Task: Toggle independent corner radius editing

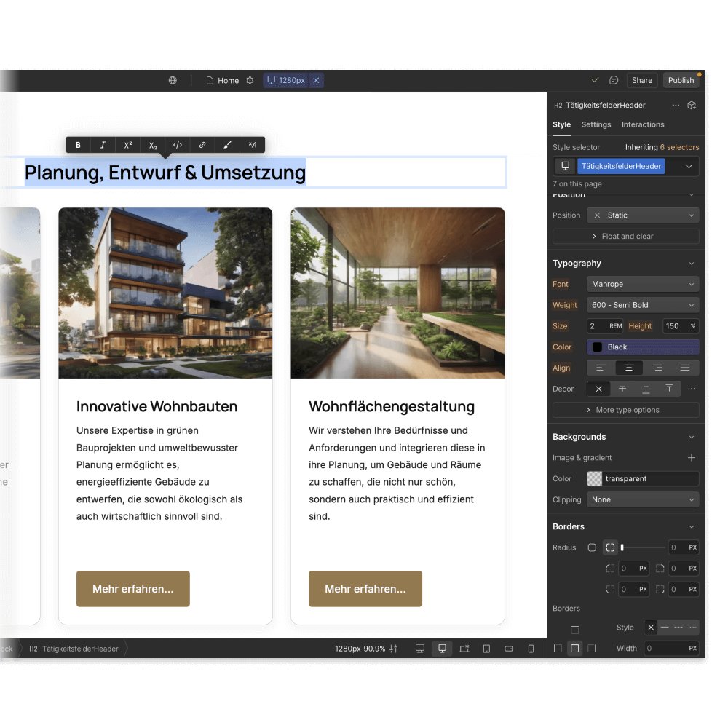Action: (610, 547)
